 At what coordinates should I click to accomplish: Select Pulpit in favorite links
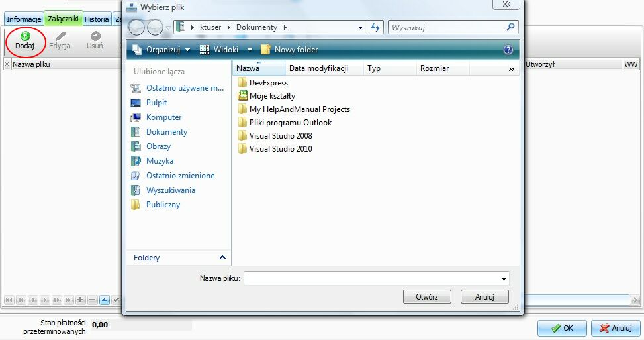coord(156,102)
